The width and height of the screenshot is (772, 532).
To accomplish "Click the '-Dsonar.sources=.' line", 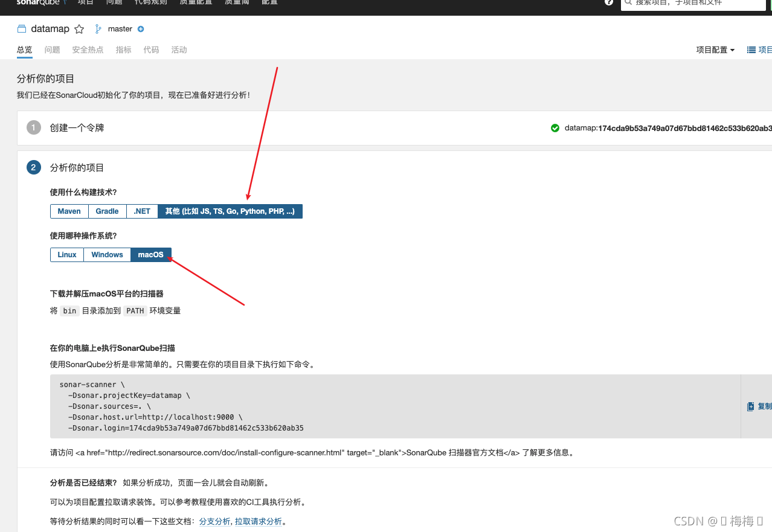I will pos(109,406).
